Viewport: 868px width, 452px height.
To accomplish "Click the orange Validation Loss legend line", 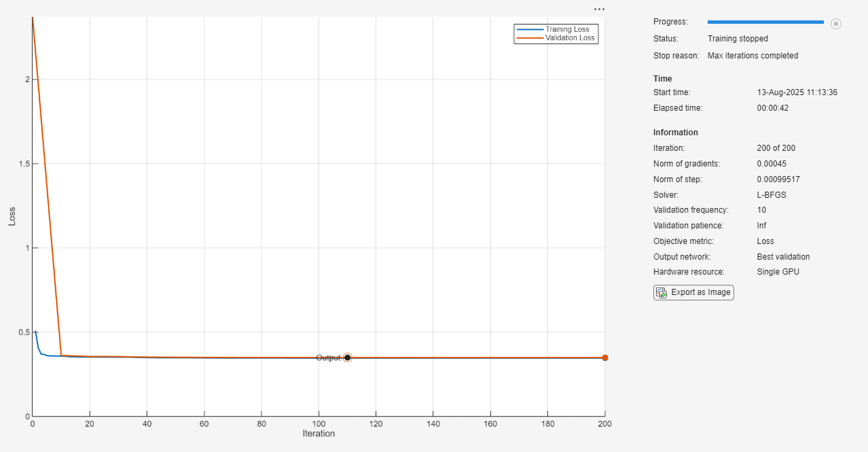I will click(530, 38).
